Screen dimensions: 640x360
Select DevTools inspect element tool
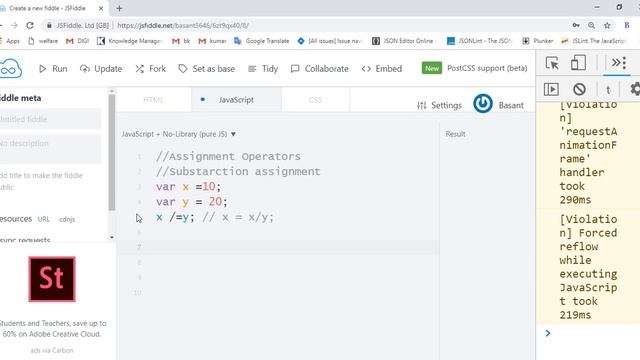tap(552, 63)
